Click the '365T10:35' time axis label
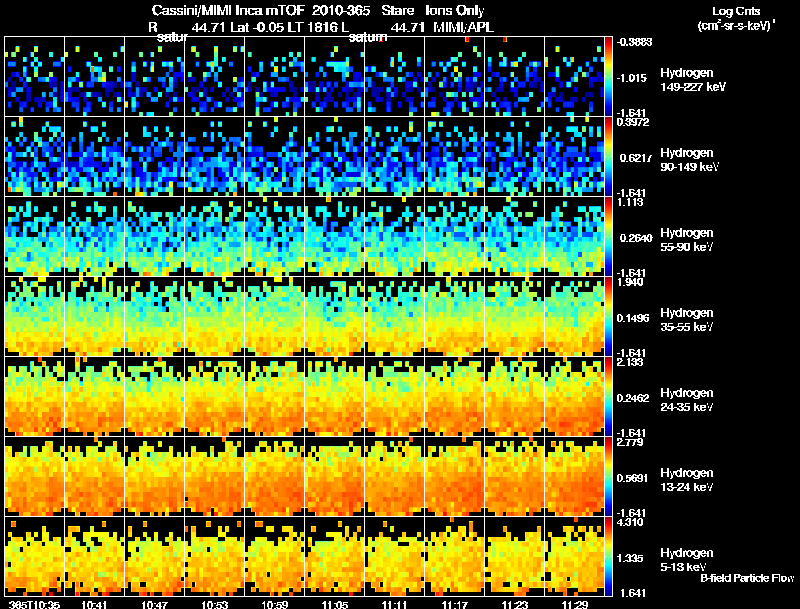 pos(35,605)
